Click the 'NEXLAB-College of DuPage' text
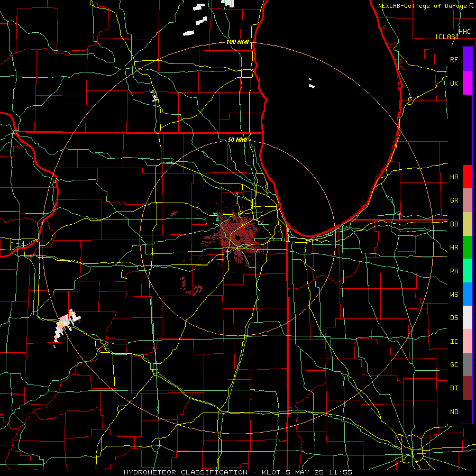Image resolution: width=476 pixels, height=476 pixels. [x=423, y=6]
